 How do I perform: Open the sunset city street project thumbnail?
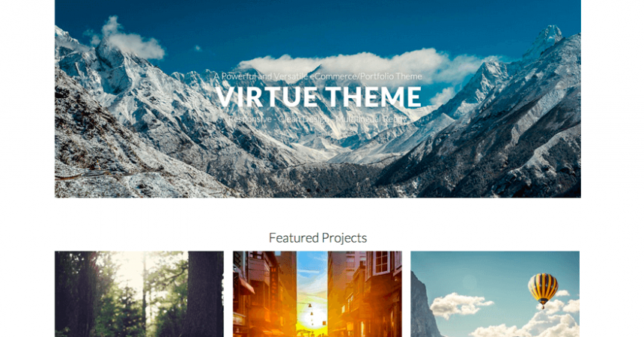[317, 294]
